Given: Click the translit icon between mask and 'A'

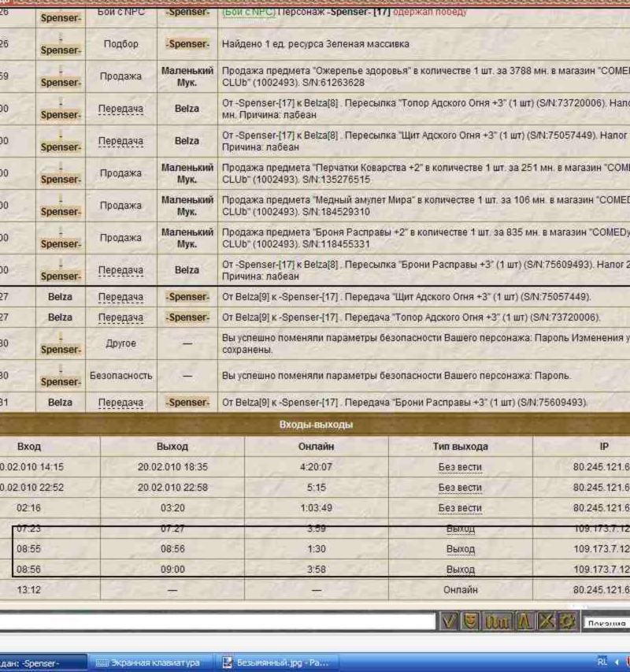Looking at the screenshot, I should point(498,621).
